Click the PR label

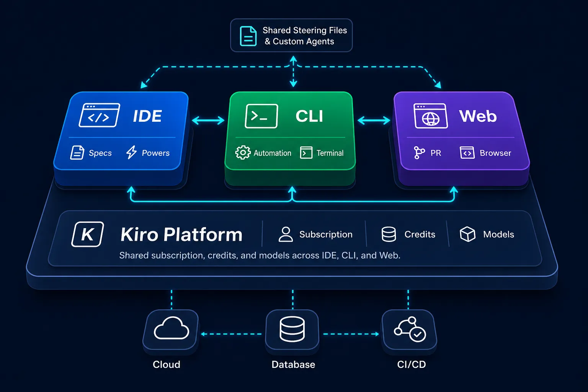pos(436,153)
